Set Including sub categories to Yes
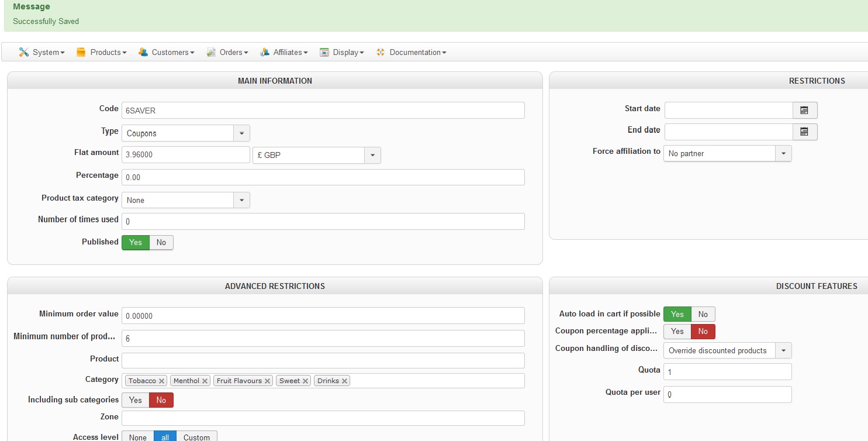Viewport: 868px width, 441px height. tap(136, 400)
